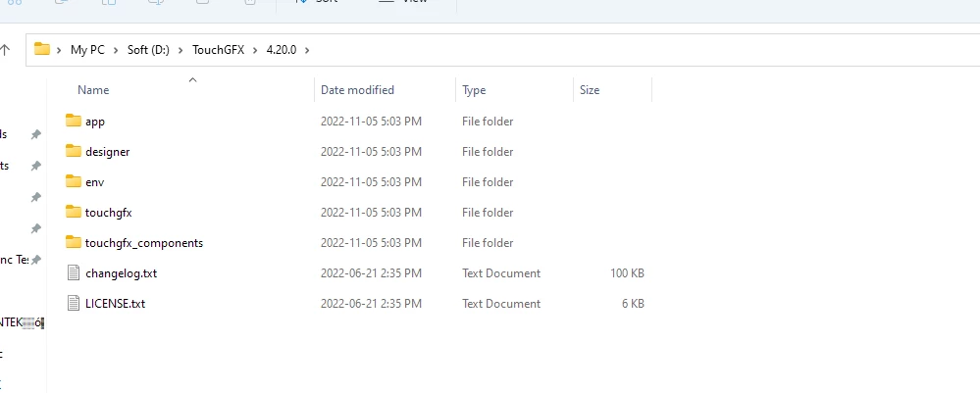The height and width of the screenshot is (393, 980).
Task: Click the sort direction arrow above Name
Action: click(x=192, y=79)
